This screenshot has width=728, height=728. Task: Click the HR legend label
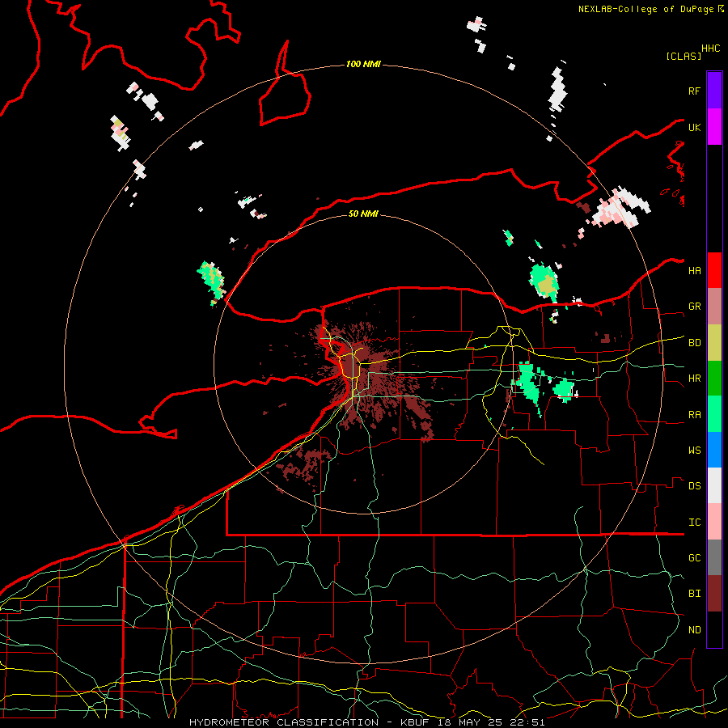[695, 379]
